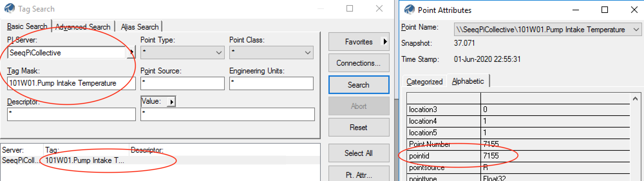Click the Tag Search window app icon
This screenshot has height=181, width=644.
10,8
